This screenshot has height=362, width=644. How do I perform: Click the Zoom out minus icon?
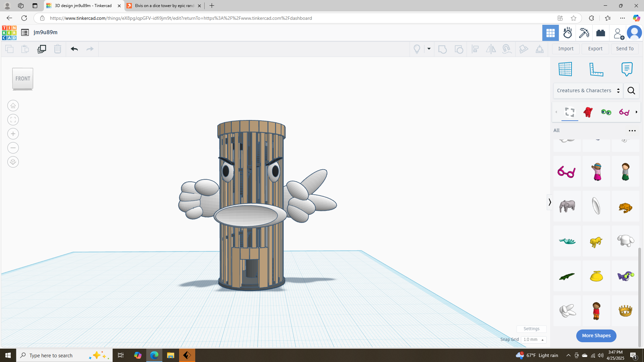(13, 148)
